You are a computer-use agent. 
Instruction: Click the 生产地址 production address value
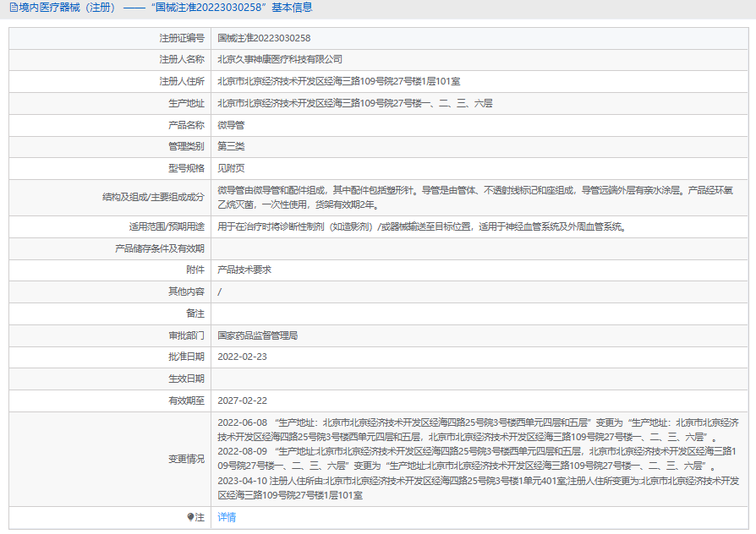(354, 103)
